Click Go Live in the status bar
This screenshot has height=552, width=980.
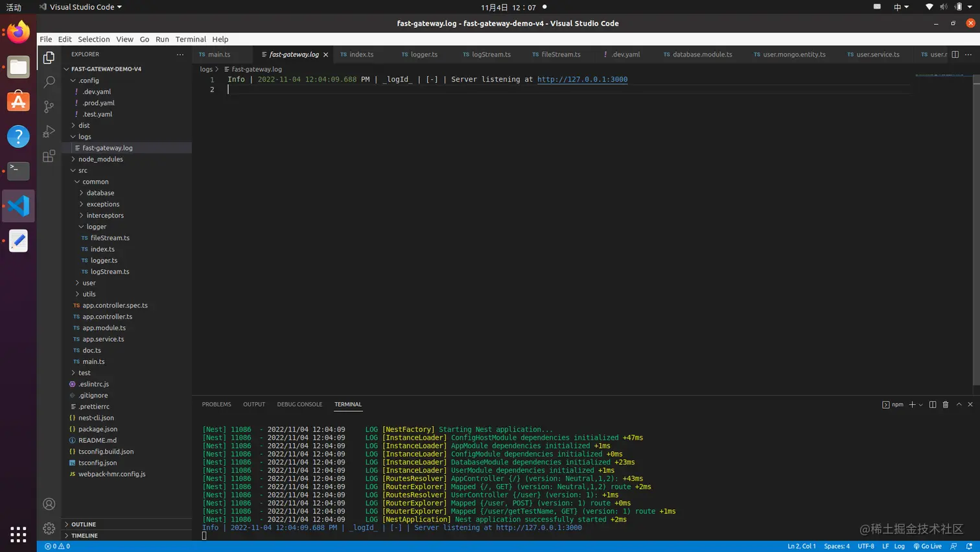[927, 546]
